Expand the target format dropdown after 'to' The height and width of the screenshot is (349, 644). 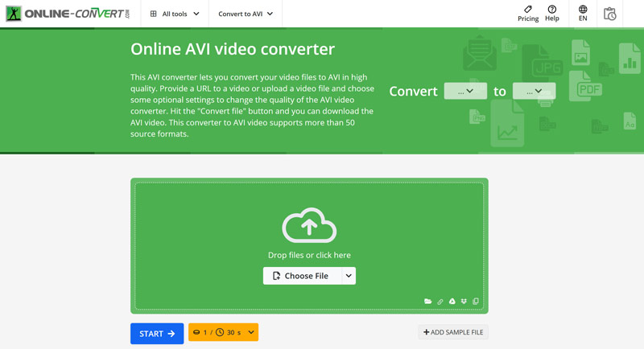[x=534, y=91]
